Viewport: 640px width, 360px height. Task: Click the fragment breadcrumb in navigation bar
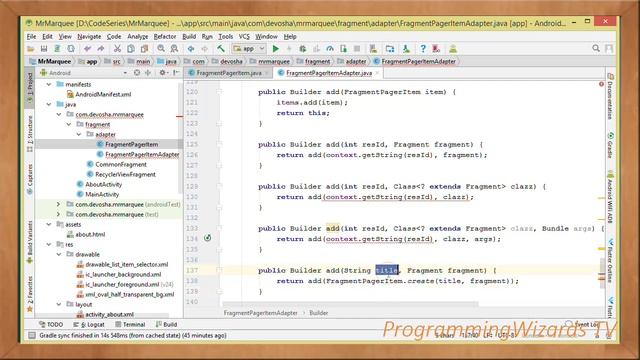313,62
